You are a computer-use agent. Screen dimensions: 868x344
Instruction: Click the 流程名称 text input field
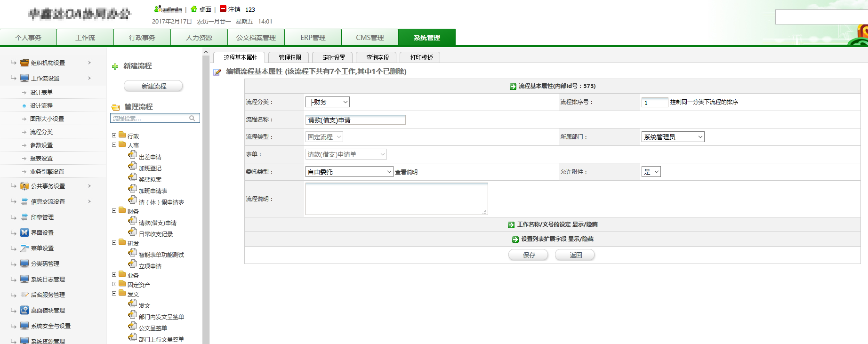click(355, 120)
